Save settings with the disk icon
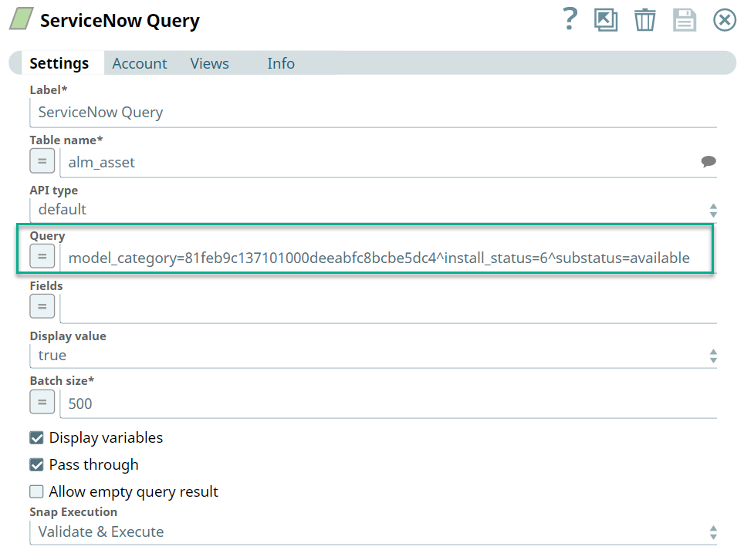 click(x=685, y=20)
